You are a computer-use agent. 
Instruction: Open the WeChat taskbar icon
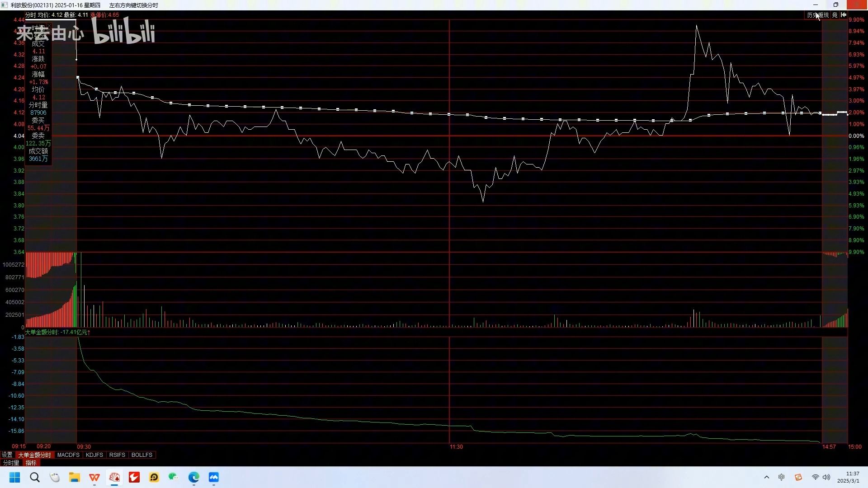(174, 477)
